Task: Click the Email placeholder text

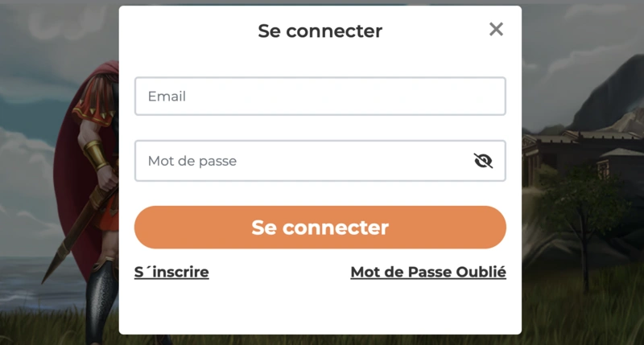Action: pyautogui.click(x=167, y=97)
